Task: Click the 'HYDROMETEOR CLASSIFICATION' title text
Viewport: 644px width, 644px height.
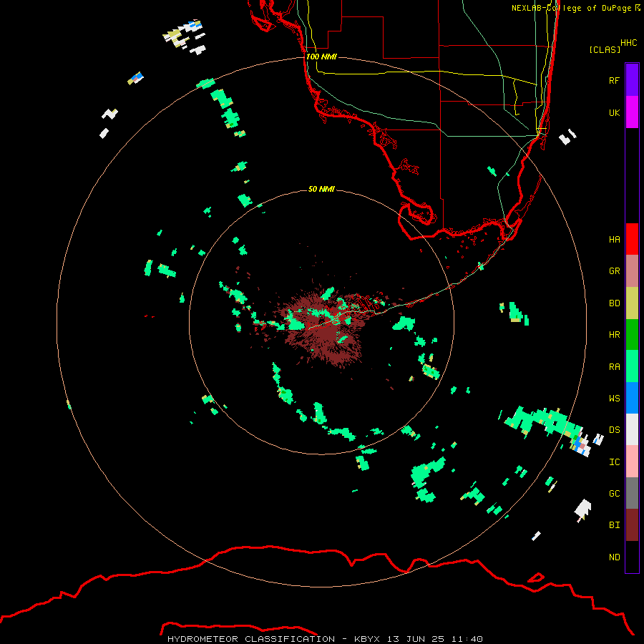Action: click(x=251, y=639)
